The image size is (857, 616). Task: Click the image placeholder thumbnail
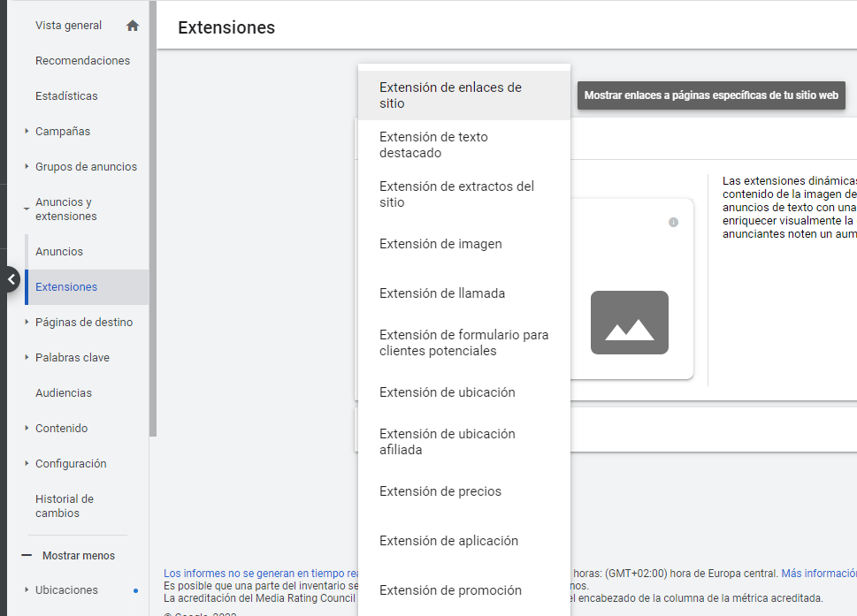pyautogui.click(x=629, y=323)
